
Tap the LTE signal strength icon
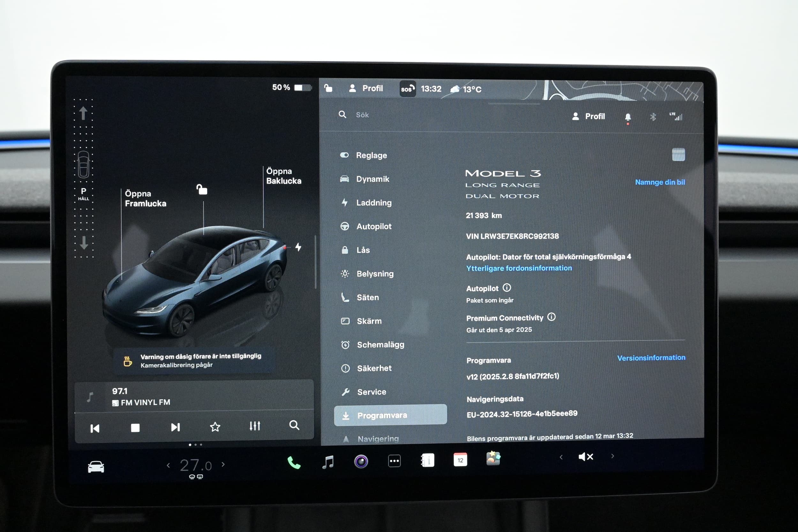pyautogui.click(x=676, y=116)
